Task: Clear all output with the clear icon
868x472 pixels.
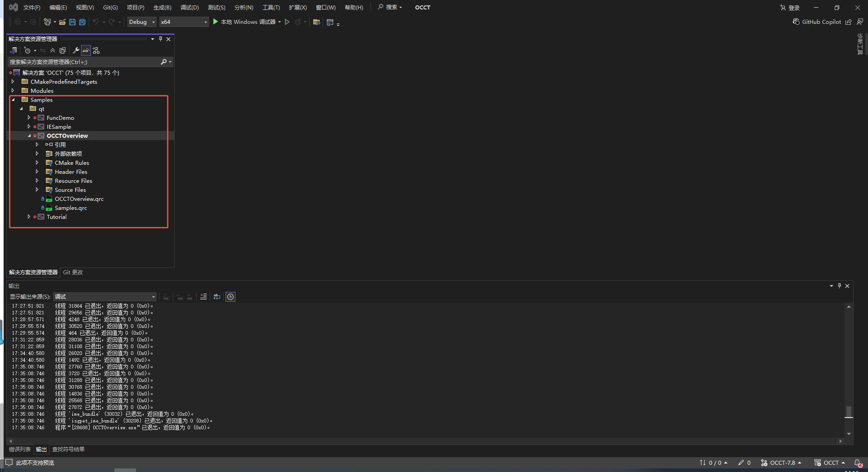Action: tap(203, 297)
